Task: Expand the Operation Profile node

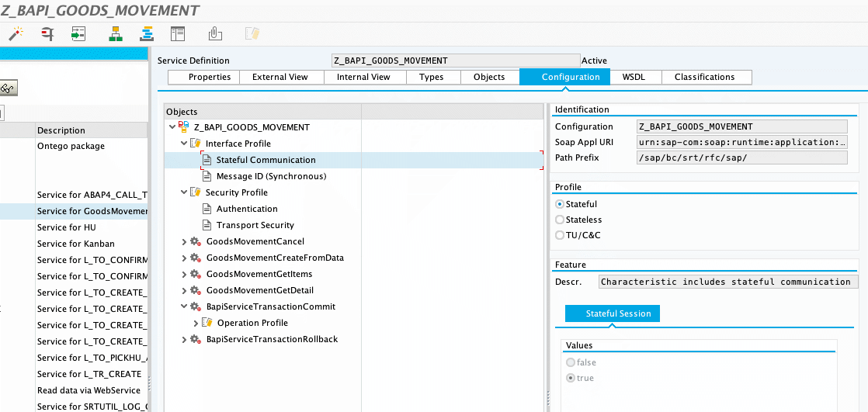Action: (x=196, y=323)
